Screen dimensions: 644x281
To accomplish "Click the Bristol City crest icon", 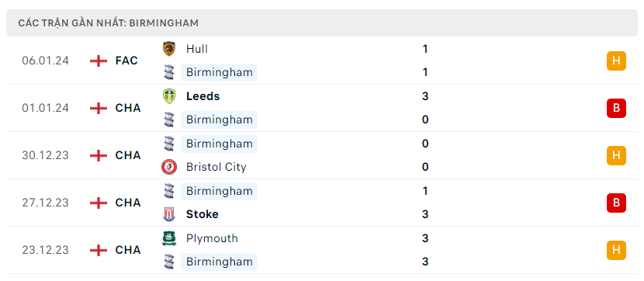I will coord(169,167).
